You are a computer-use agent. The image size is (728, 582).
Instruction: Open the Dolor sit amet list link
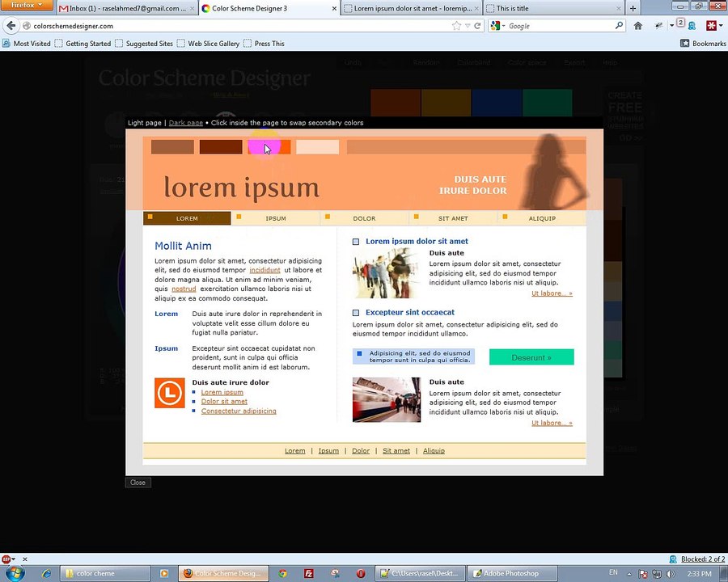tap(224, 402)
